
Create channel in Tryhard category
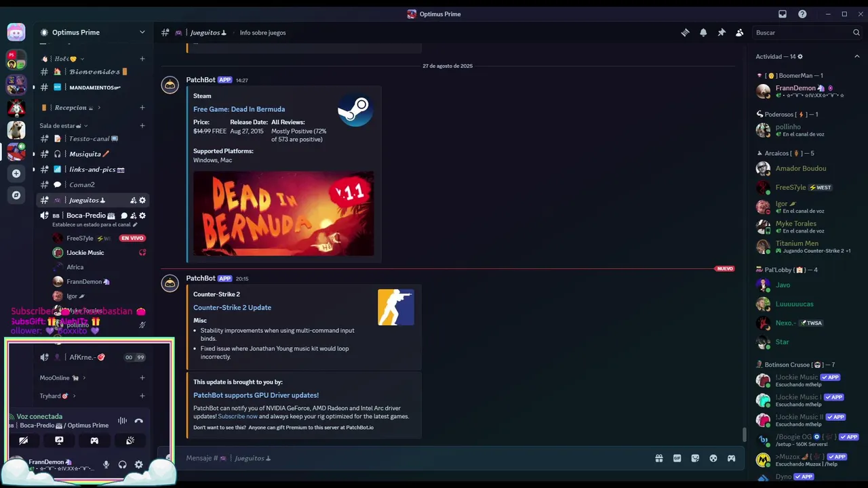click(x=142, y=396)
